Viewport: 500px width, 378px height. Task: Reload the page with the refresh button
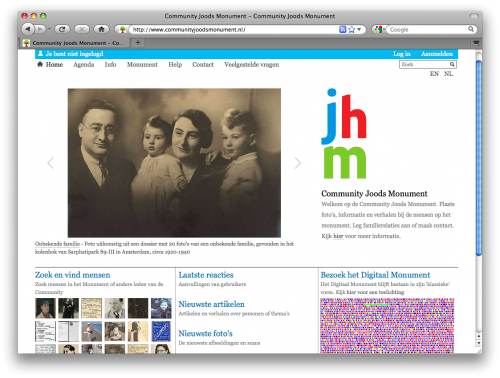(x=62, y=29)
